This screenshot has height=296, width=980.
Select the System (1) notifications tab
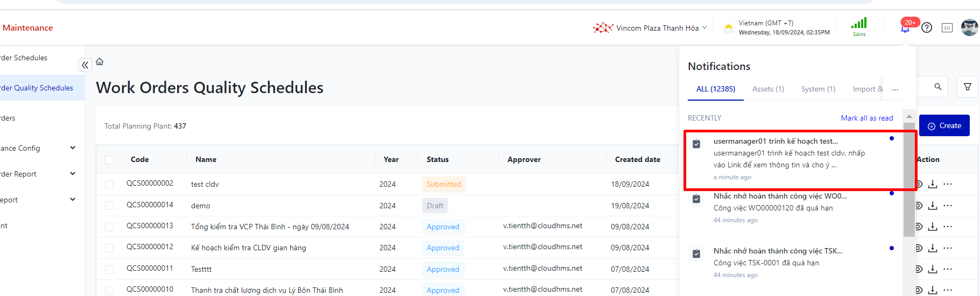818,89
